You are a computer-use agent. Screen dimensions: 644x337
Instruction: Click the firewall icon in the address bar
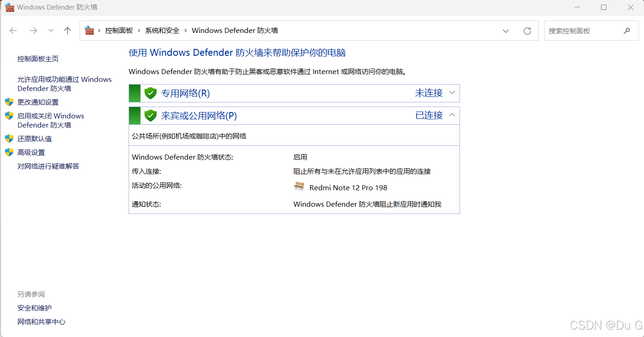pyautogui.click(x=89, y=31)
